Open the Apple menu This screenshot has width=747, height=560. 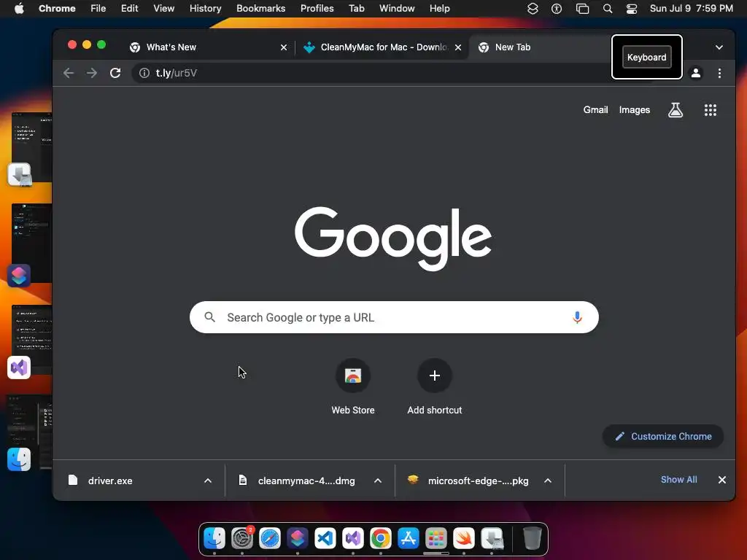tap(19, 9)
